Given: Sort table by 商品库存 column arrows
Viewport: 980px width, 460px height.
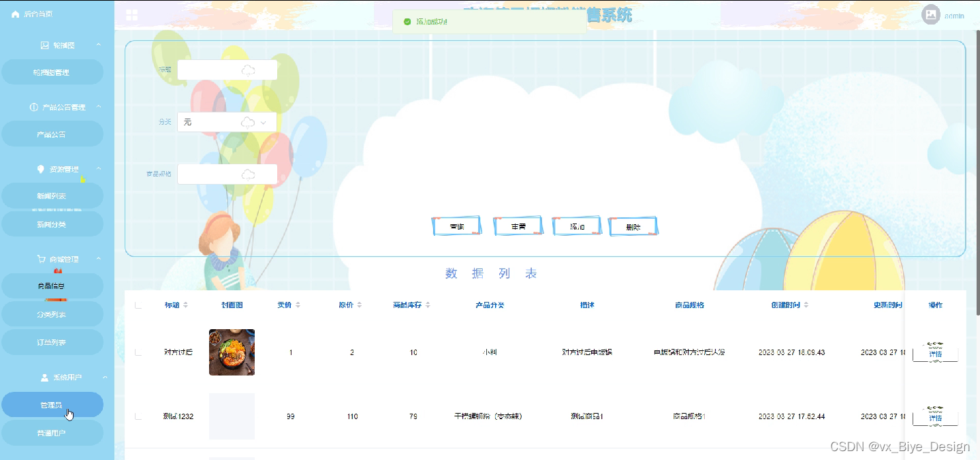Looking at the screenshot, I should 428,305.
